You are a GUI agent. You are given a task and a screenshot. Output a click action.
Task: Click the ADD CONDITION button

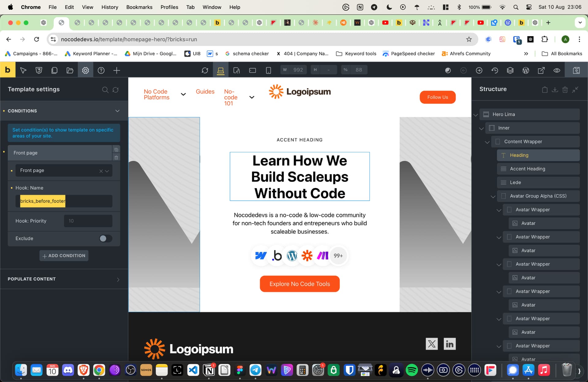64,255
